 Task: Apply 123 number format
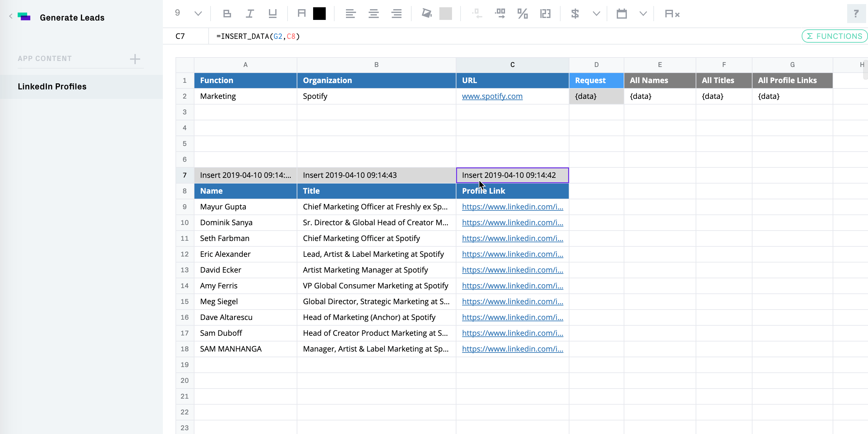(x=545, y=14)
